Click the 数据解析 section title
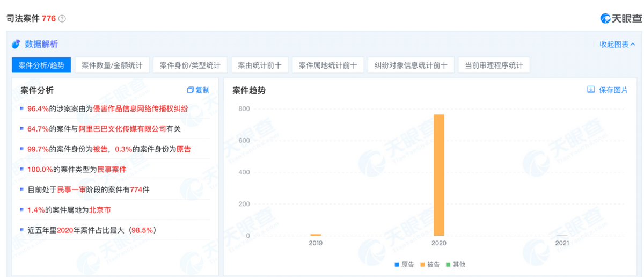Screen dimensions: 644x277 pos(41,44)
